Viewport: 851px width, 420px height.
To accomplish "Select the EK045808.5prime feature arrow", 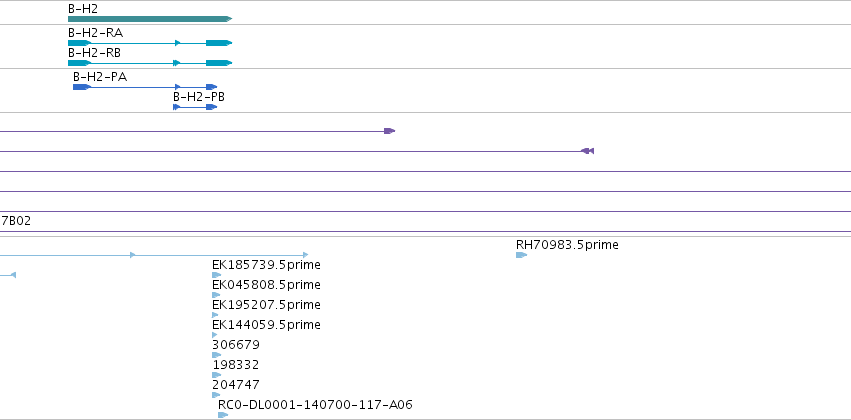I will pyautogui.click(x=216, y=295).
